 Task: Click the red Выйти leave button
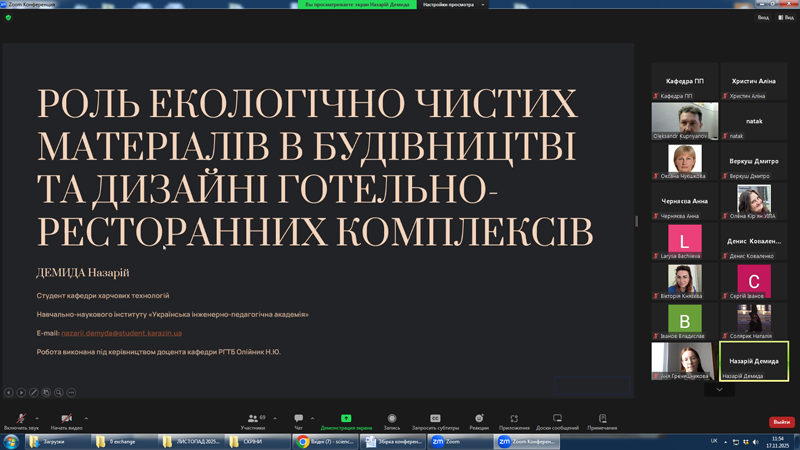(781, 422)
